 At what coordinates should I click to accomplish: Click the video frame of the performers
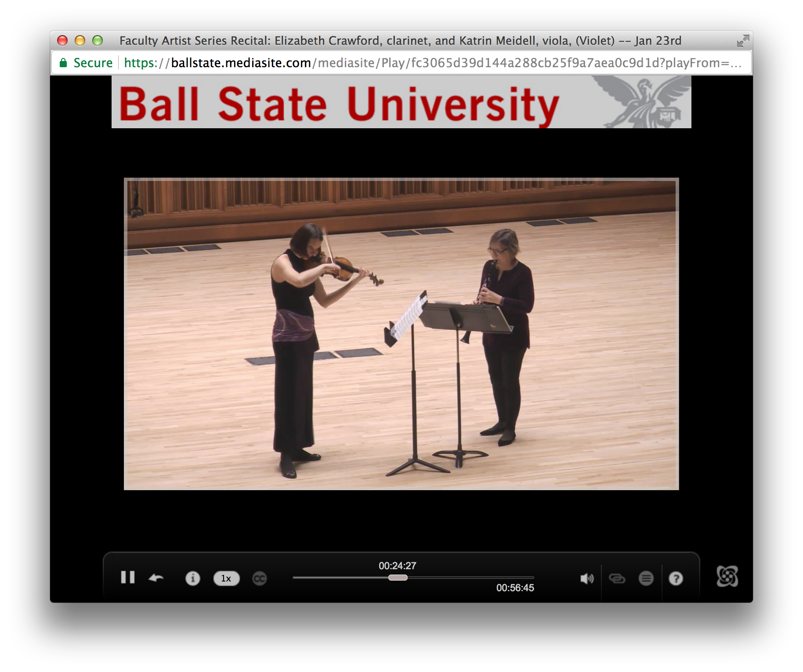[401, 334]
